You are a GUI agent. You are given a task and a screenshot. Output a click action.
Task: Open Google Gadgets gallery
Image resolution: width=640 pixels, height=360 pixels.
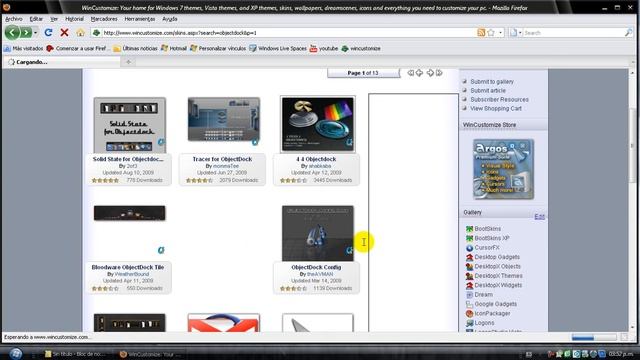[x=495, y=304]
